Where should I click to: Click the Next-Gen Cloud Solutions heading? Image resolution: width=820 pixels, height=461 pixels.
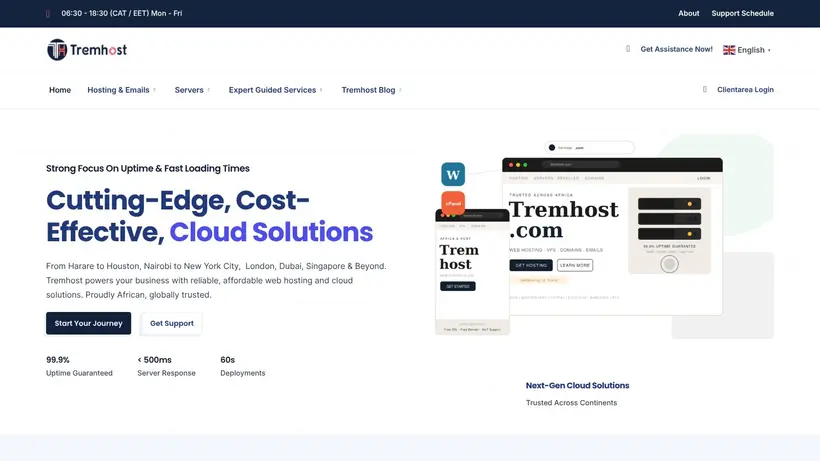click(x=577, y=385)
